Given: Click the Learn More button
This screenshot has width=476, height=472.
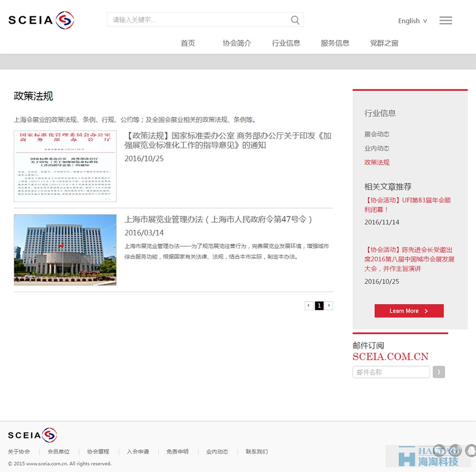Looking at the screenshot, I should tap(409, 311).
